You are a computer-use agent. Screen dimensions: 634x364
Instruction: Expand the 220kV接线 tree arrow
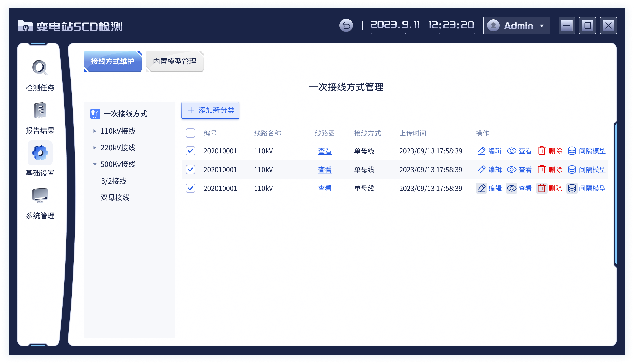pos(95,148)
